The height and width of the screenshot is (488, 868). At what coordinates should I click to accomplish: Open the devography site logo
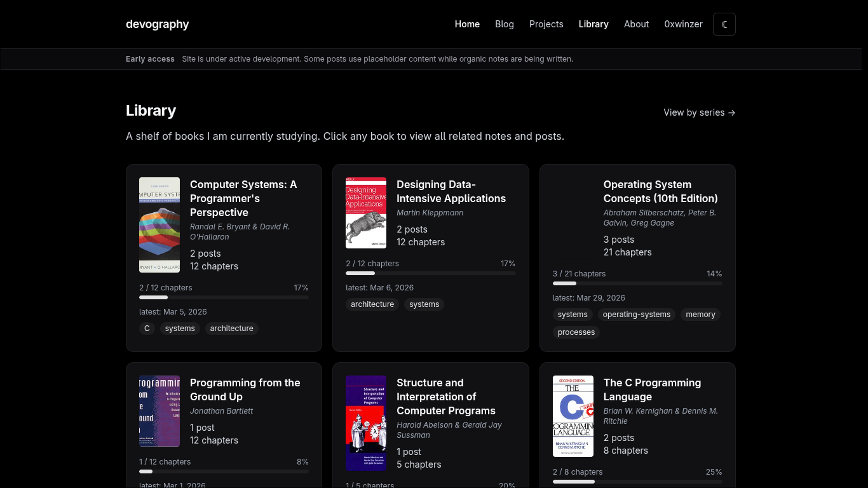click(x=158, y=24)
